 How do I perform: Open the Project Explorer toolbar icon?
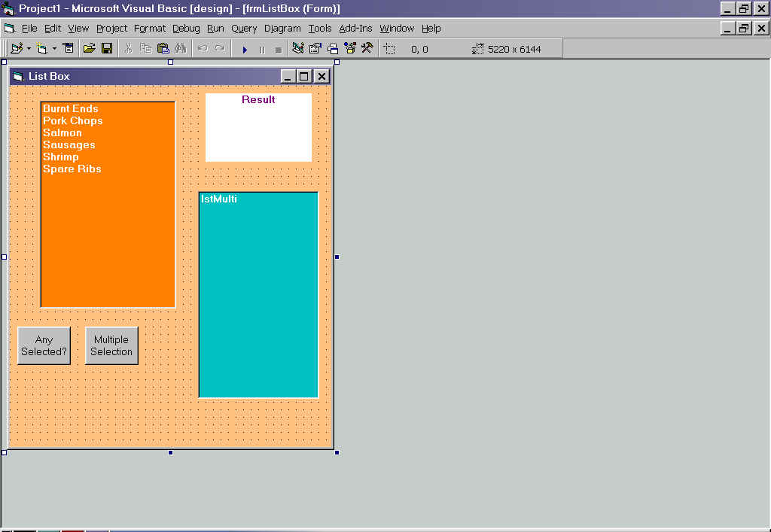tap(298, 49)
